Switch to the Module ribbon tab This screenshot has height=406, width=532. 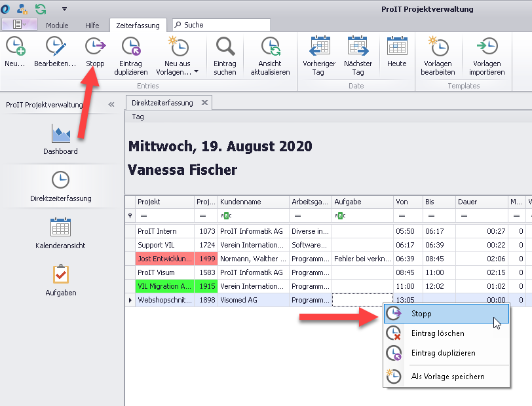57,26
